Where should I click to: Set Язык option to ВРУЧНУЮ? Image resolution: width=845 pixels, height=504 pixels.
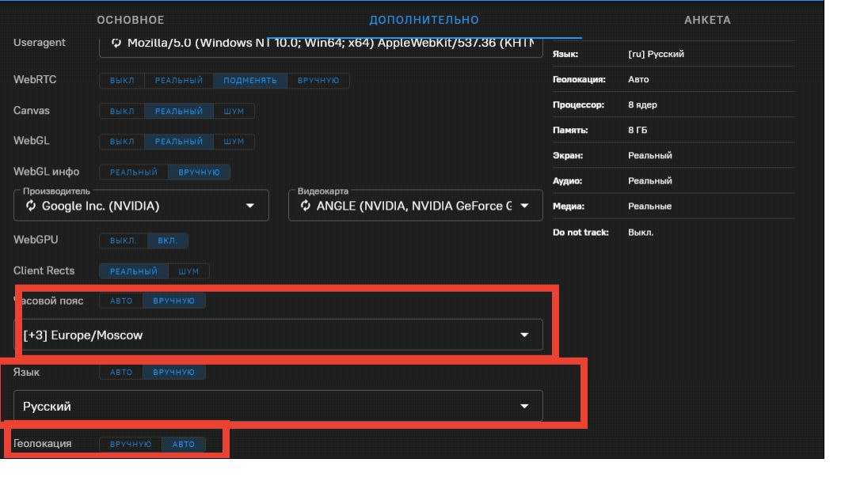(x=173, y=372)
